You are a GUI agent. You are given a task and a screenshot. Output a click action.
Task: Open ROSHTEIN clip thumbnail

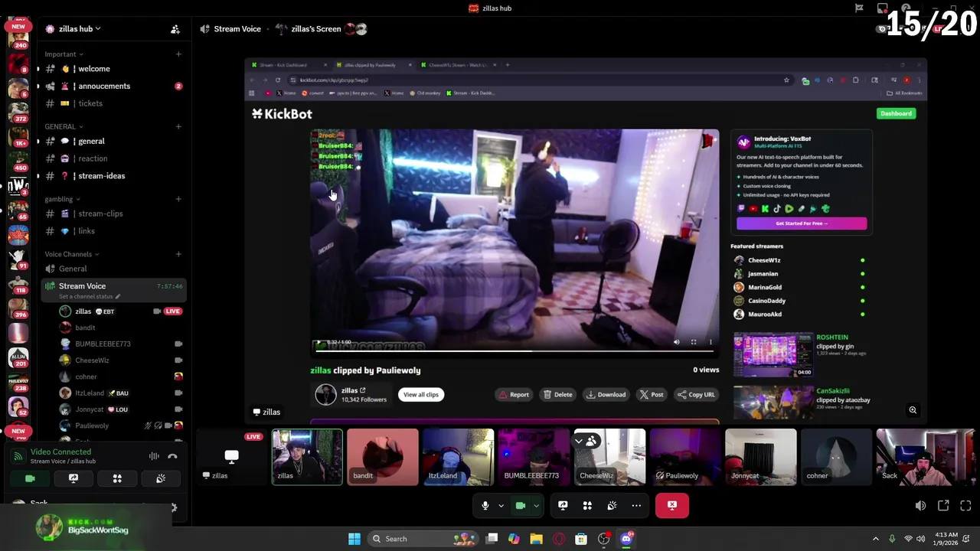(773, 354)
